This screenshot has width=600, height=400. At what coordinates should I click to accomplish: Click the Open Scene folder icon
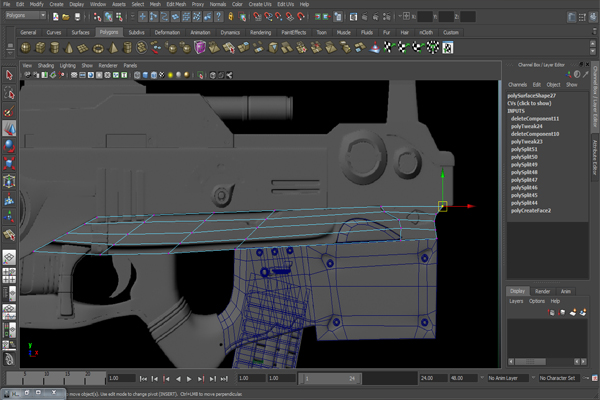(x=66, y=16)
